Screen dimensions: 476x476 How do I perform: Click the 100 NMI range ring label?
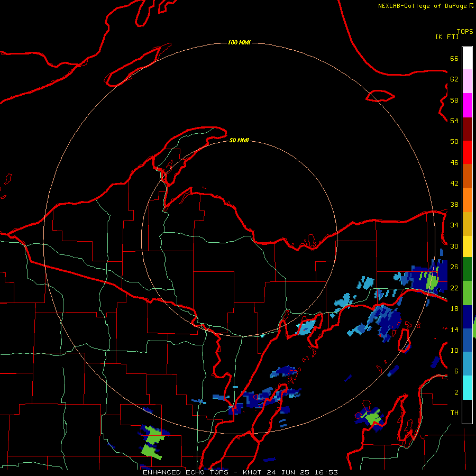click(x=239, y=42)
